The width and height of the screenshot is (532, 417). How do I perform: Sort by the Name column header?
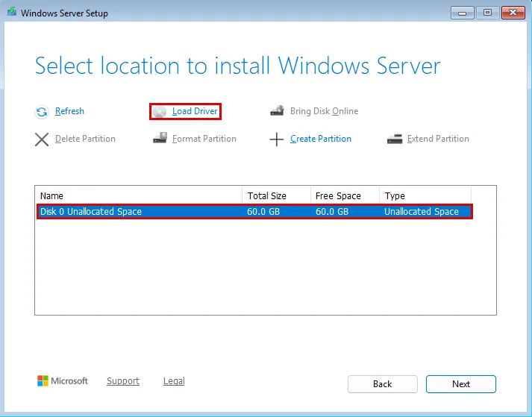tap(139, 195)
